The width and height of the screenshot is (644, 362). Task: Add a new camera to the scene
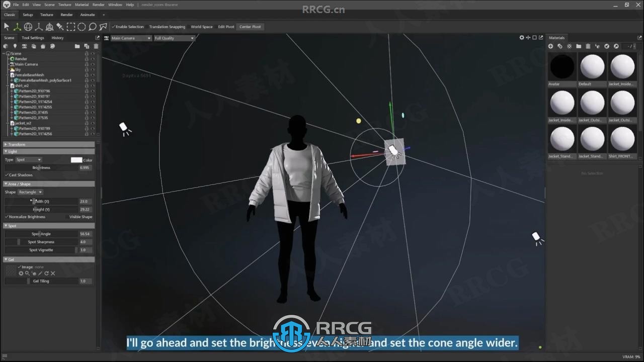[x=24, y=46]
